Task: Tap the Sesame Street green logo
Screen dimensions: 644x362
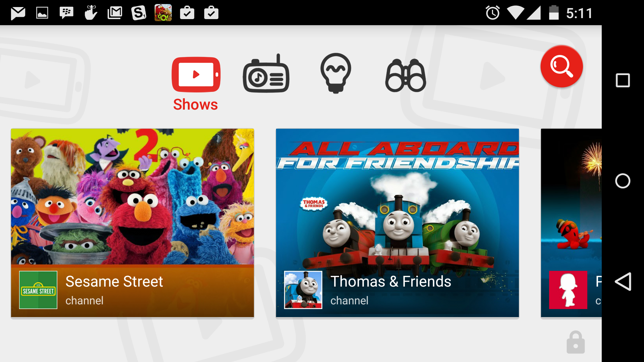Action: click(x=38, y=290)
